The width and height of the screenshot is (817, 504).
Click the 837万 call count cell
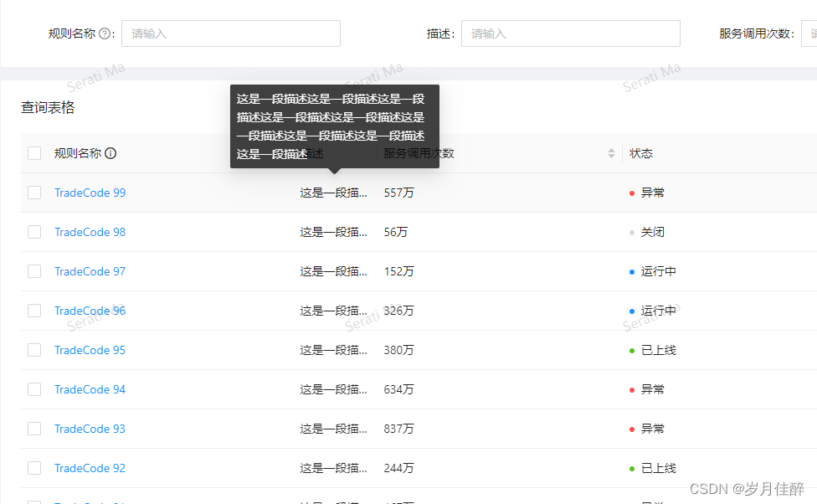(399, 429)
